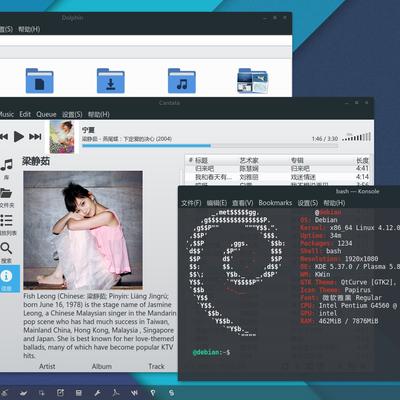The height and width of the screenshot is (400, 400).
Task: Click the album cover thumbnail in Cantata
Action: tap(62, 137)
